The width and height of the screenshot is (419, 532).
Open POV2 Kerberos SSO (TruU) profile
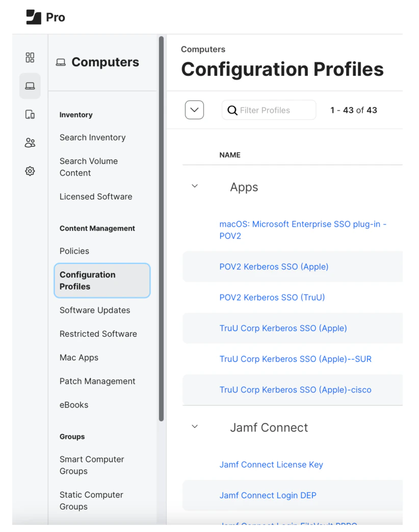272,298
